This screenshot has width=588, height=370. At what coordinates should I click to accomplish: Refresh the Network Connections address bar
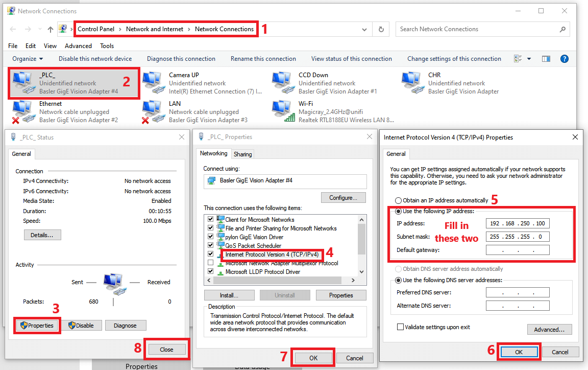point(381,29)
